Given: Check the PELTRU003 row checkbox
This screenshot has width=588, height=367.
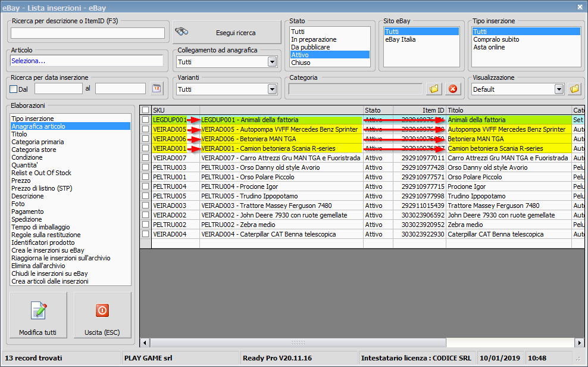Looking at the screenshot, I should click(x=145, y=167).
